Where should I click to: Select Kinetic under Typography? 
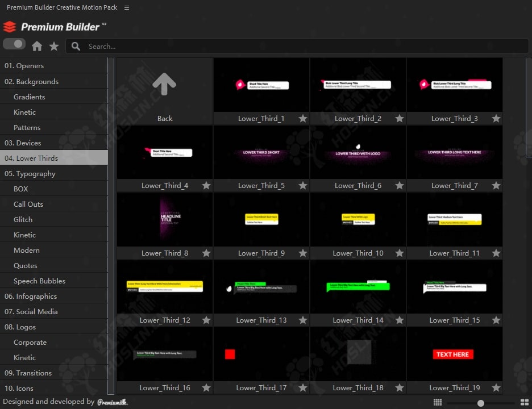54,235
